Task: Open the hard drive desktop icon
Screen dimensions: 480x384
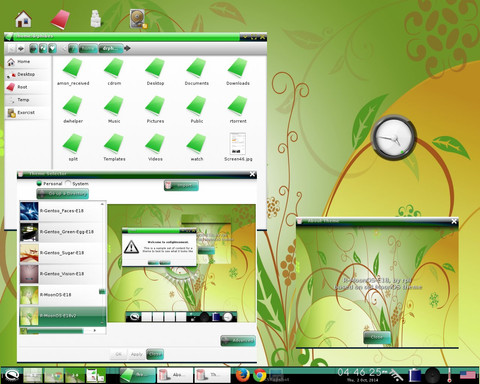Action: pos(138,19)
